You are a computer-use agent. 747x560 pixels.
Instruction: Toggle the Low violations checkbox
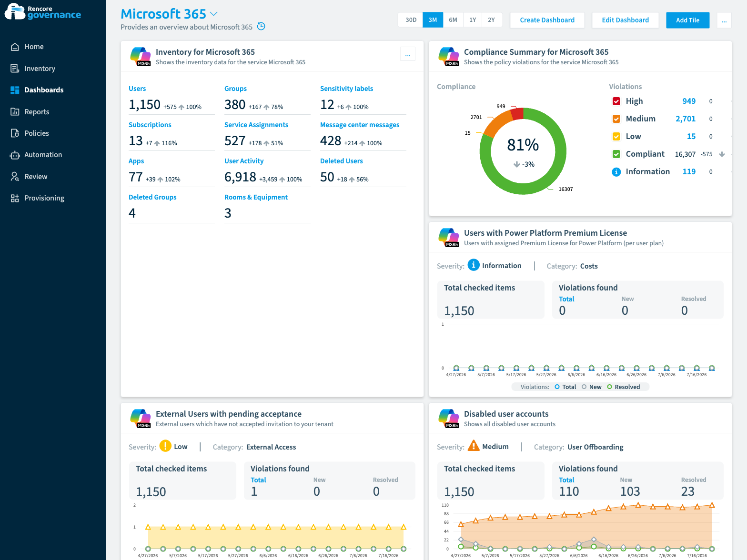click(x=616, y=136)
